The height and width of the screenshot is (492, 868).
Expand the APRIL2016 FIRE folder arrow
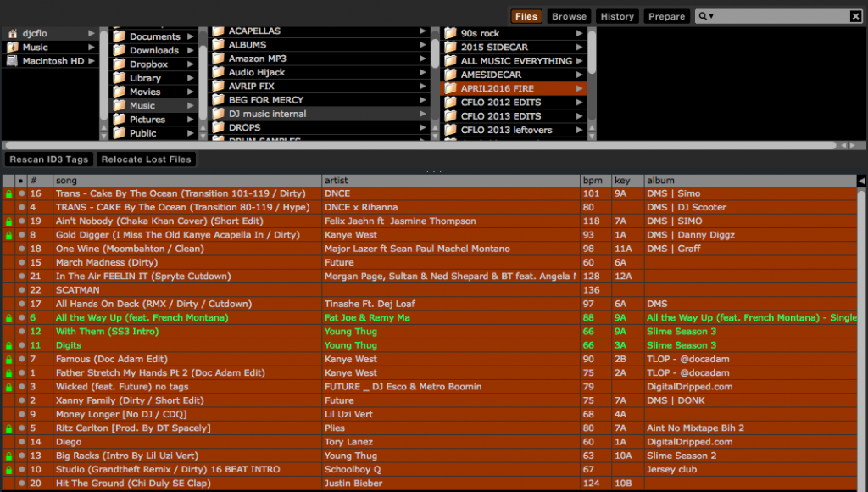(579, 88)
